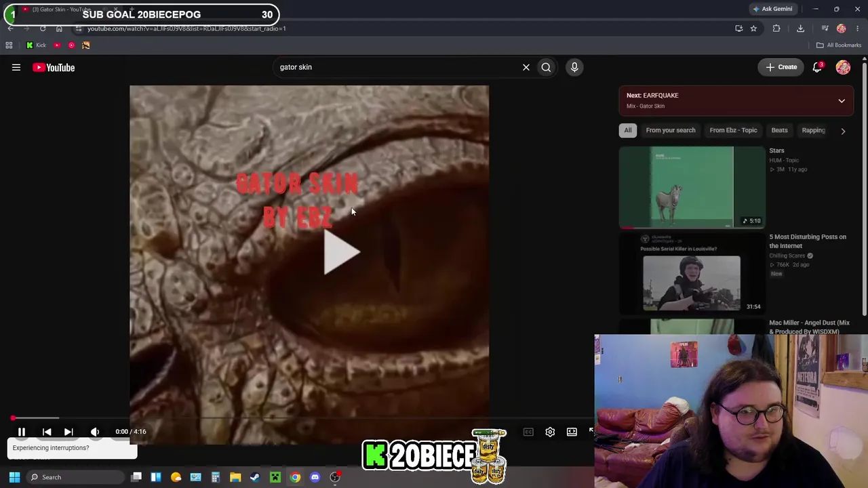Open the YouTube Music bookmark icon
This screenshot has height=488, width=868.
tap(71, 45)
